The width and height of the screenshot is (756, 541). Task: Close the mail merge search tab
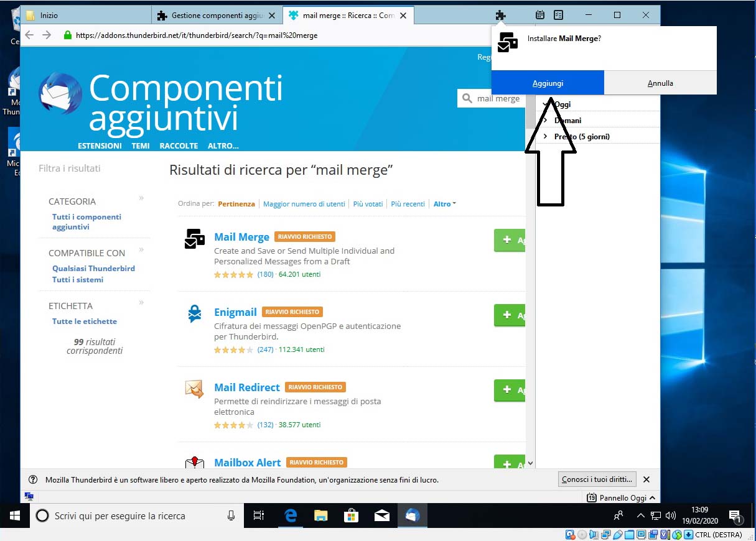(x=403, y=15)
